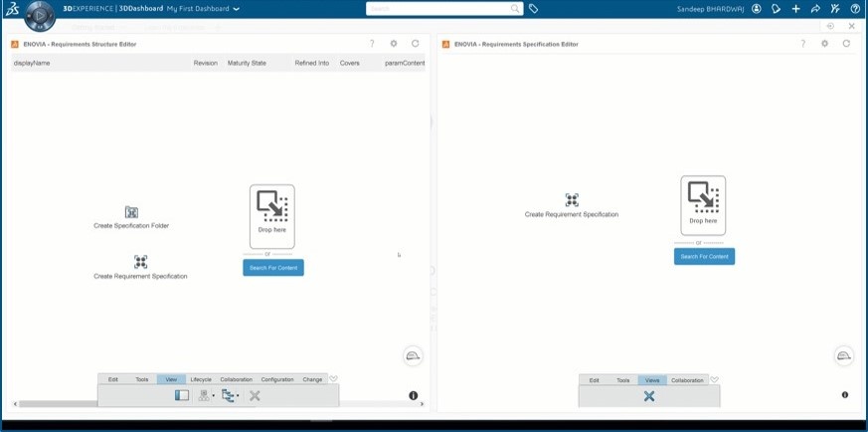Click Create Requirement Specification link in Structure Editor

[140, 276]
